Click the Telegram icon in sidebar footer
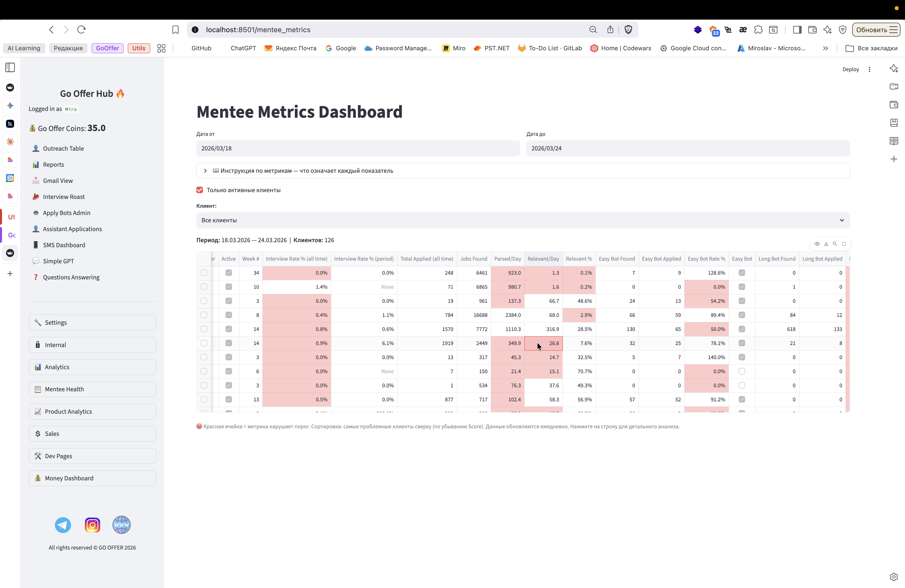 pos(63,525)
